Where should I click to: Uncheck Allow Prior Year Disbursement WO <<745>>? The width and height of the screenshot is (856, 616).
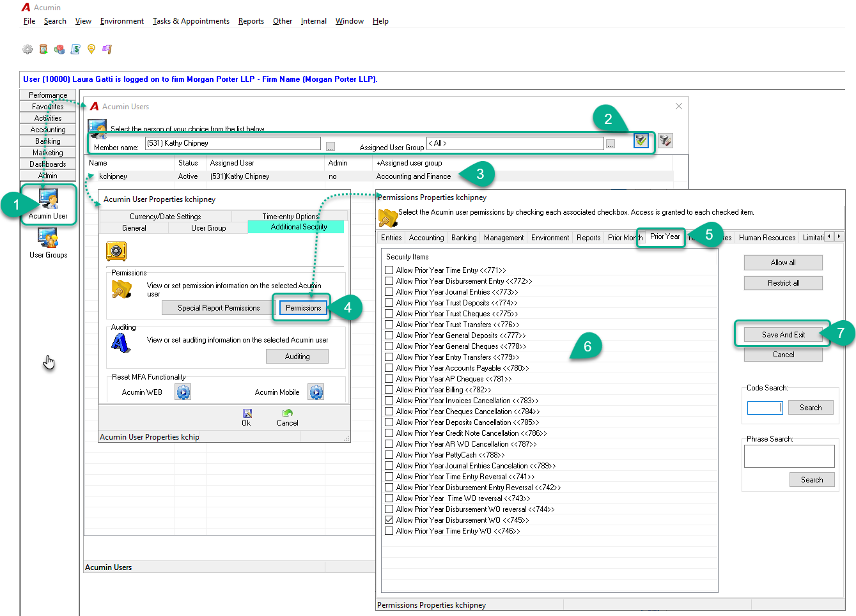pos(389,520)
